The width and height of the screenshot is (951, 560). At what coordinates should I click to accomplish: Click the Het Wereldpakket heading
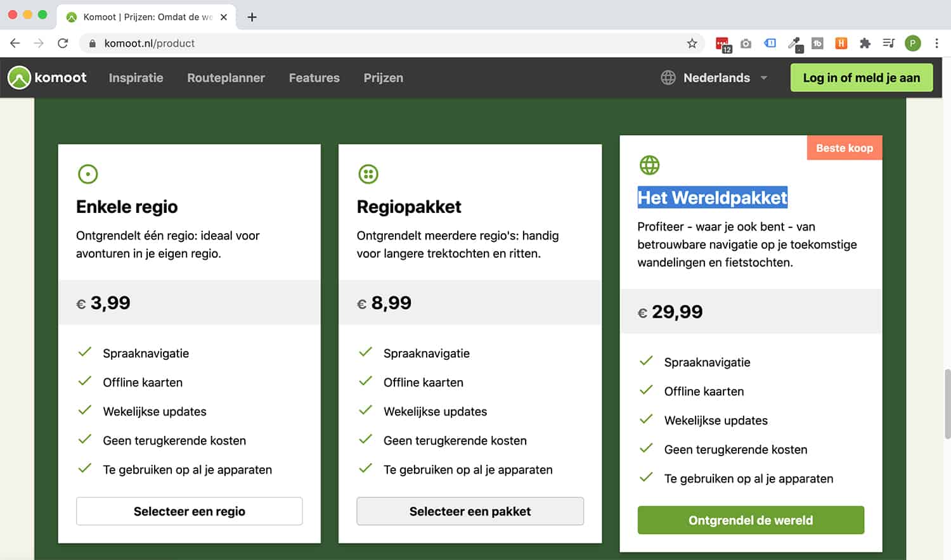click(x=712, y=198)
